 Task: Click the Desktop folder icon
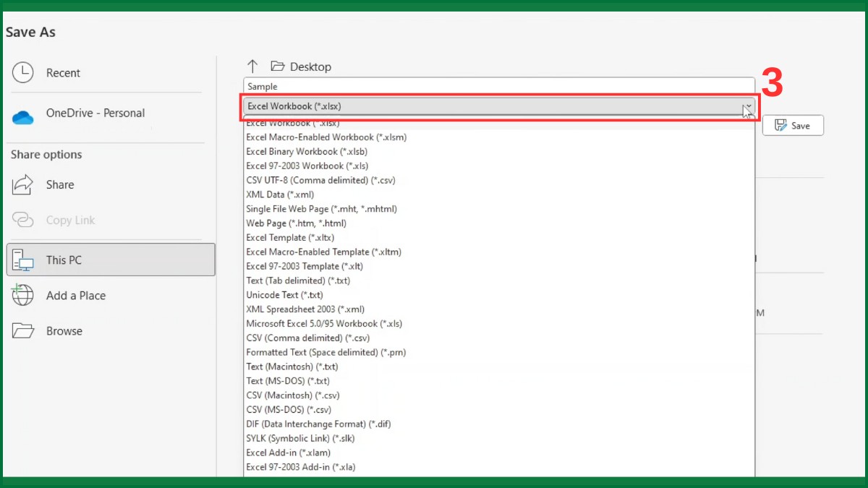pyautogui.click(x=277, y=66)
